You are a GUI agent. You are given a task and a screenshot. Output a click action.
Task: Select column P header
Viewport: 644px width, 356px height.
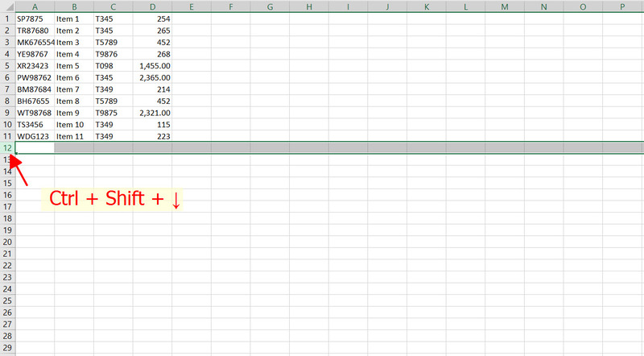[622, 6]
